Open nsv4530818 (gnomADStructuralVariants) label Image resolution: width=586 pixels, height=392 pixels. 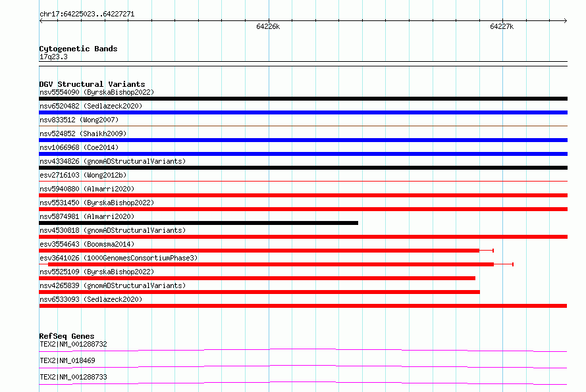pos(113,230)
